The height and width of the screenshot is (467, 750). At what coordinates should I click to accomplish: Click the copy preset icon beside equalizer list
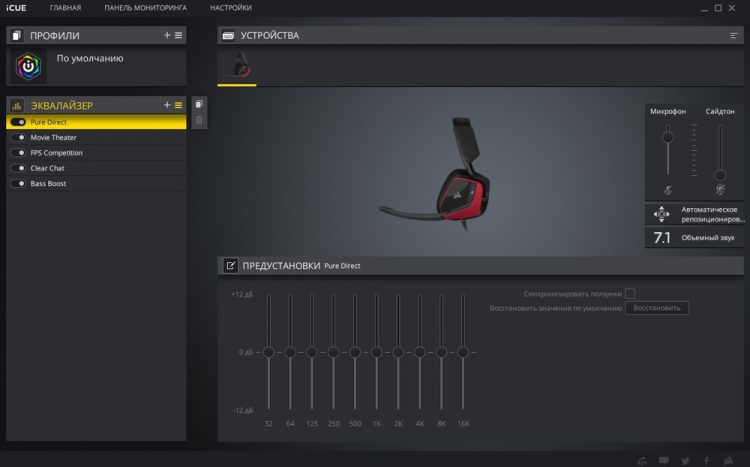(199, 104)
